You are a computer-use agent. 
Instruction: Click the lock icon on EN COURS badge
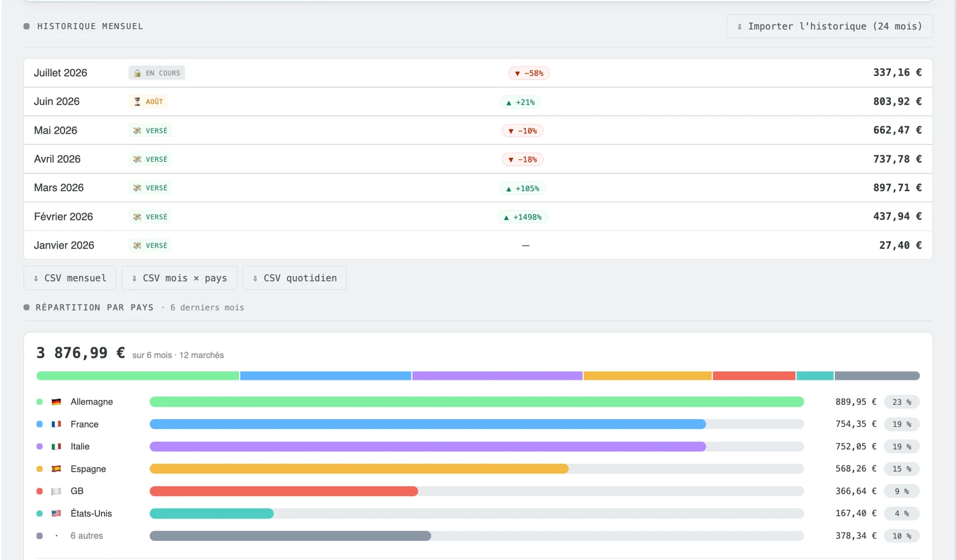[x=137, y=73]
